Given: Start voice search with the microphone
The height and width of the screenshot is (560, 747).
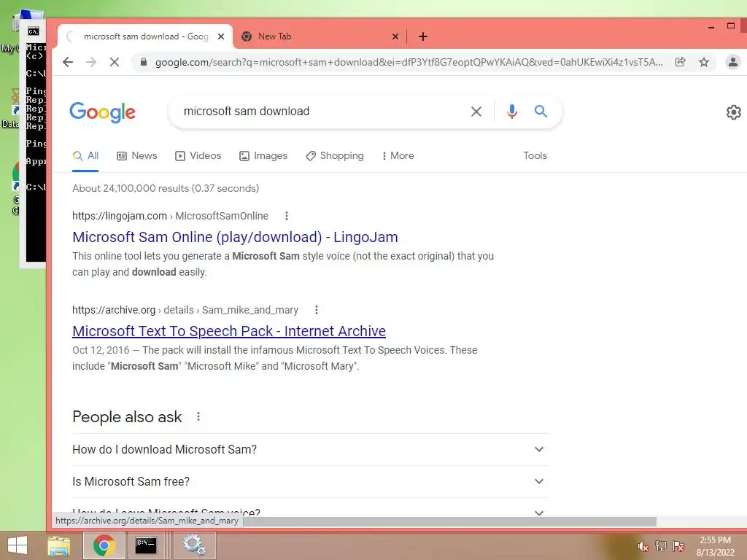Looking at the screenshot, I should [512, 112].
